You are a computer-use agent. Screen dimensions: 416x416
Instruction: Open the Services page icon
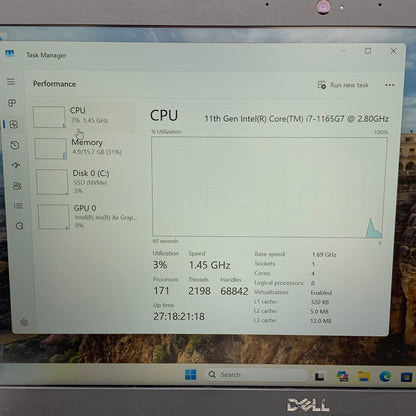(19, 226)
